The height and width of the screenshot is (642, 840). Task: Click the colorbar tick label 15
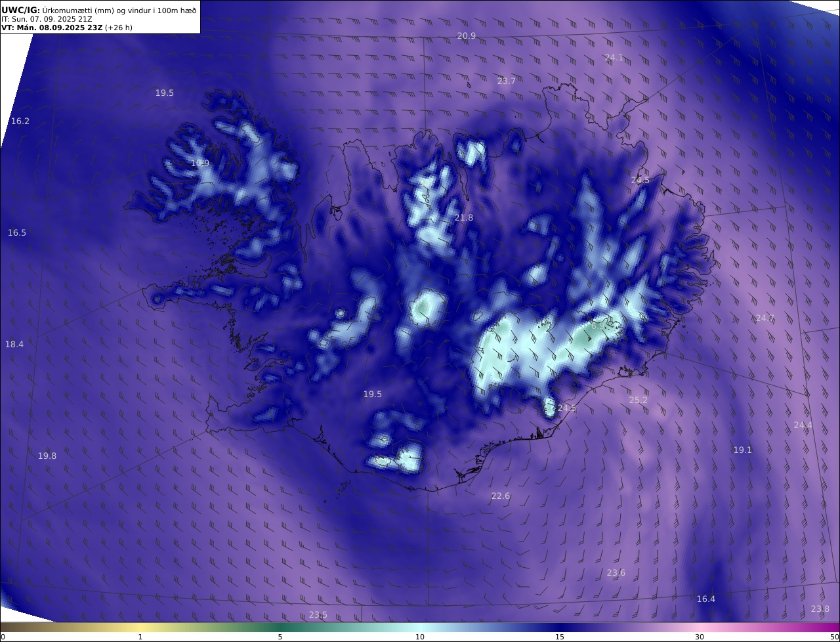(x=560, y=637)
